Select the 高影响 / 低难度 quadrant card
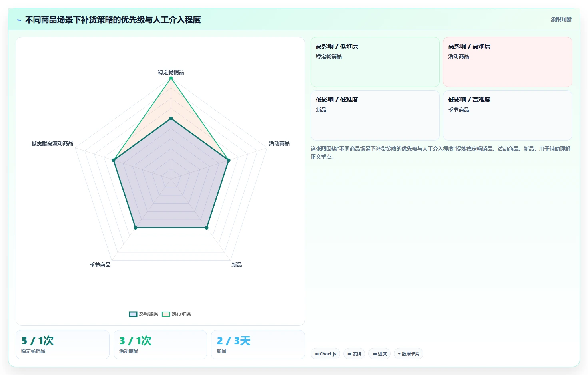 375,62
